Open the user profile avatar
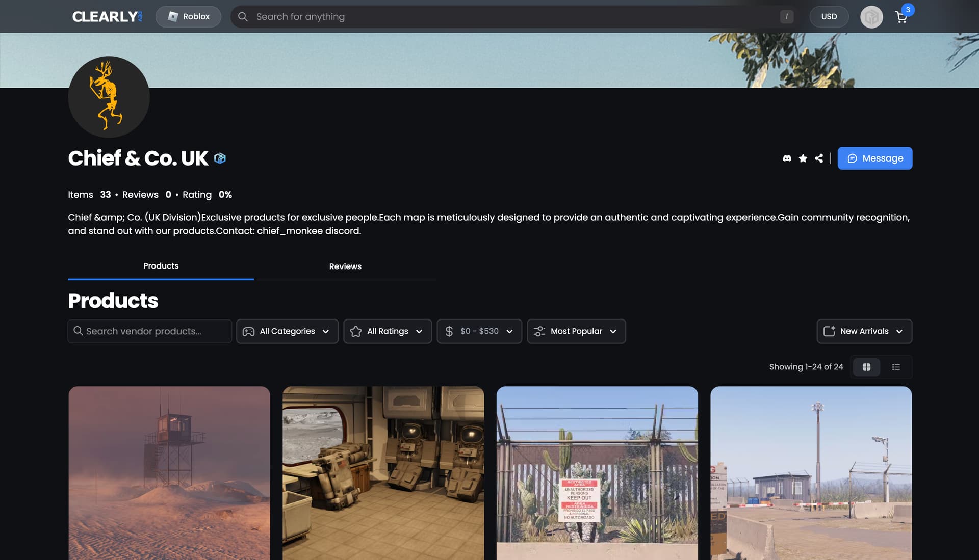Viewport: 979px width, 560px height. click(871, 17)
